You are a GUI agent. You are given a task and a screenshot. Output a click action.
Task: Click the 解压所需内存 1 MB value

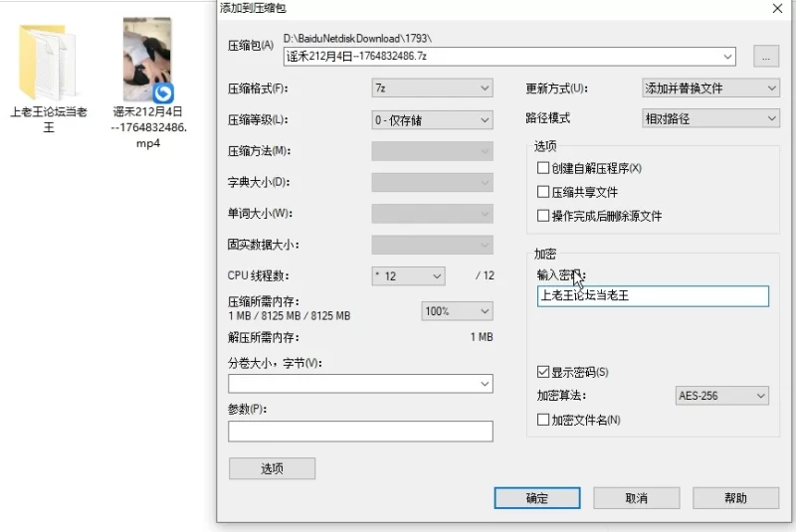(482, 337)
